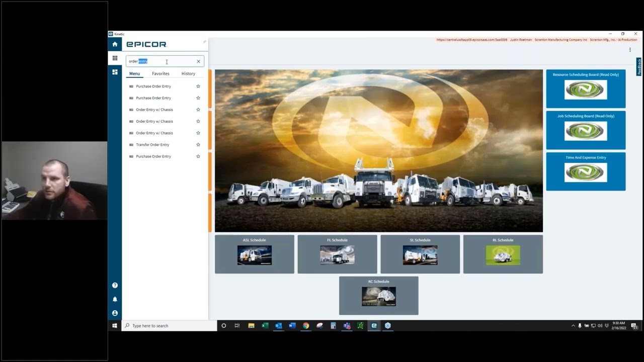Open Resource Scheduling Board (Read Only) tile
This screenshot has height=362, width=644.
click(586, 88)
